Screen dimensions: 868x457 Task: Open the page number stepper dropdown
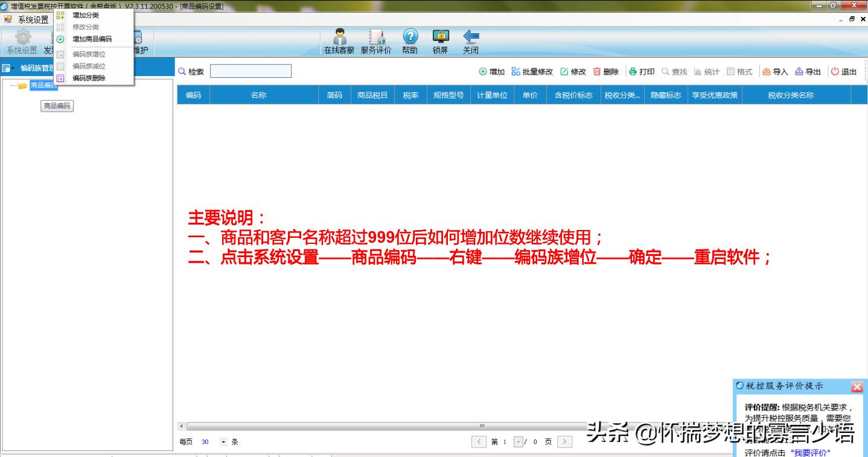click(517, 441)
